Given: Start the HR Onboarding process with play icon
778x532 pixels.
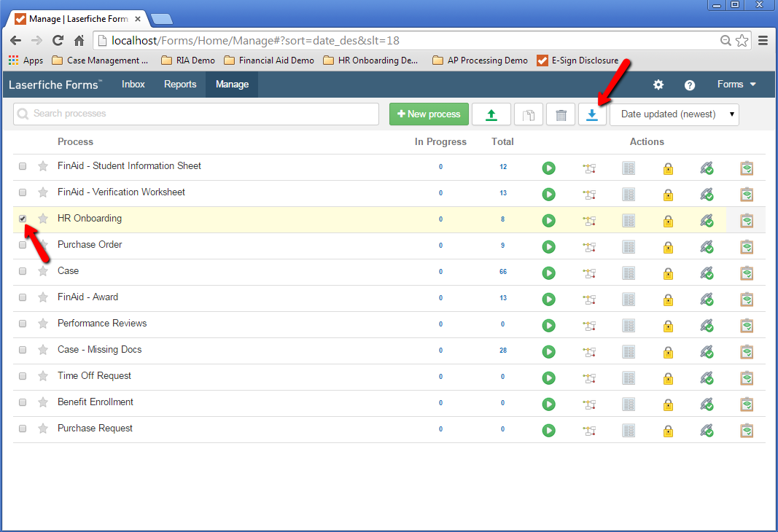Looking at the screenshot, I should pyautogui.click(x=549, y=220).
